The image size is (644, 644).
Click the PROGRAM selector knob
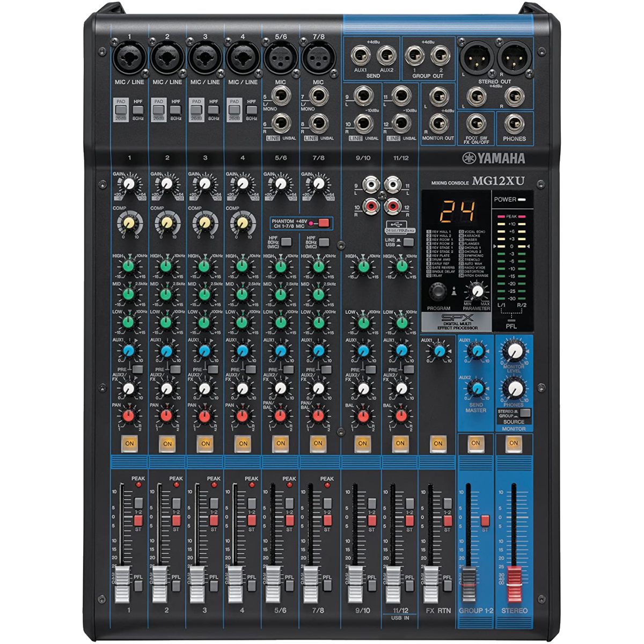pyautogui.click(x=438, y=292)
